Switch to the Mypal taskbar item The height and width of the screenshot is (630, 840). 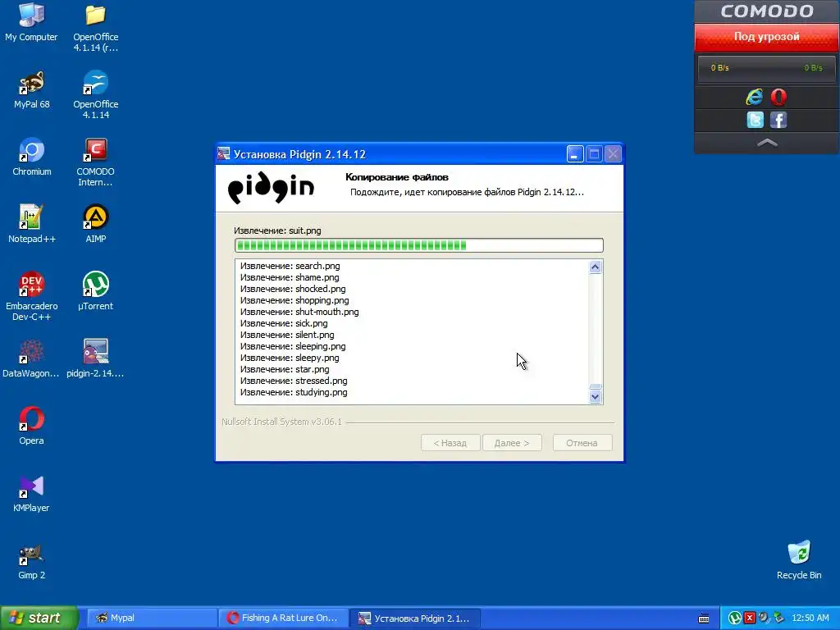pos(151,619)
